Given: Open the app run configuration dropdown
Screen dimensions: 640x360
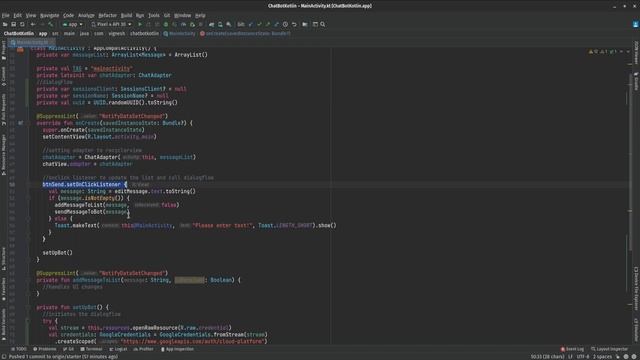Looking at the screenshot, I should pos(72,24).
